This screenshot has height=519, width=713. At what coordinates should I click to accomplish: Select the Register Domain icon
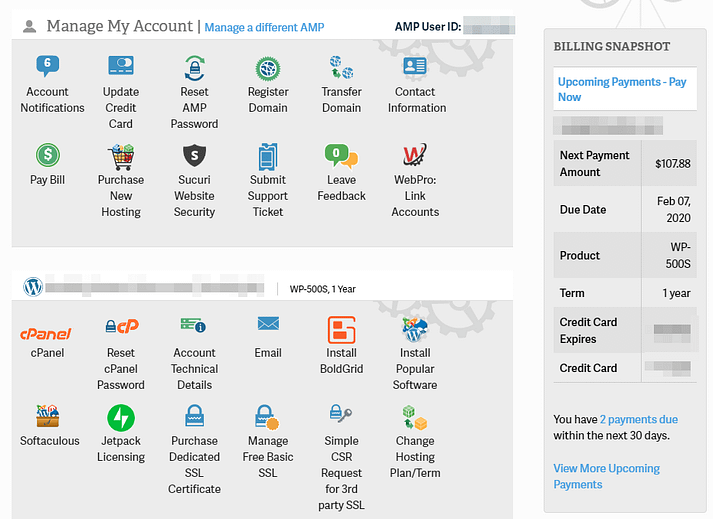tap(268, 69)
